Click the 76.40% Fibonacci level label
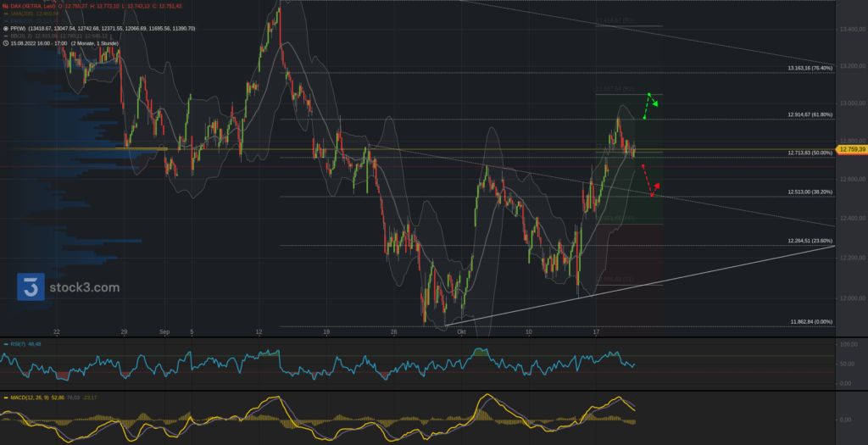Viewport: 868px width, 445px height. [809, 68]
